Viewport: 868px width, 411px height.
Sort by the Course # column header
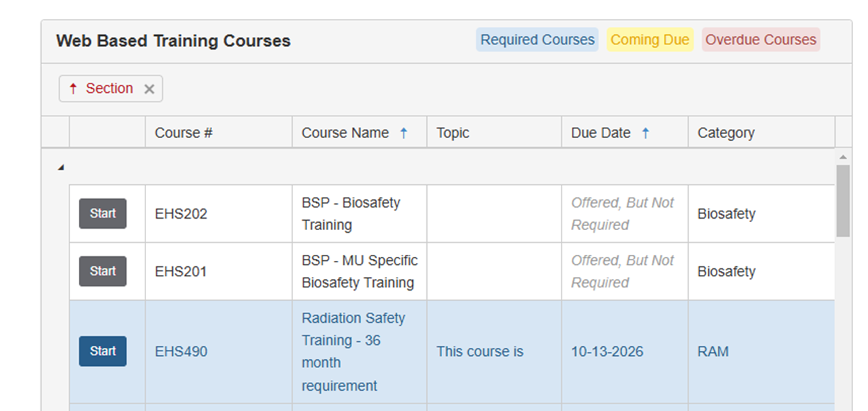(x=184, y=133)
